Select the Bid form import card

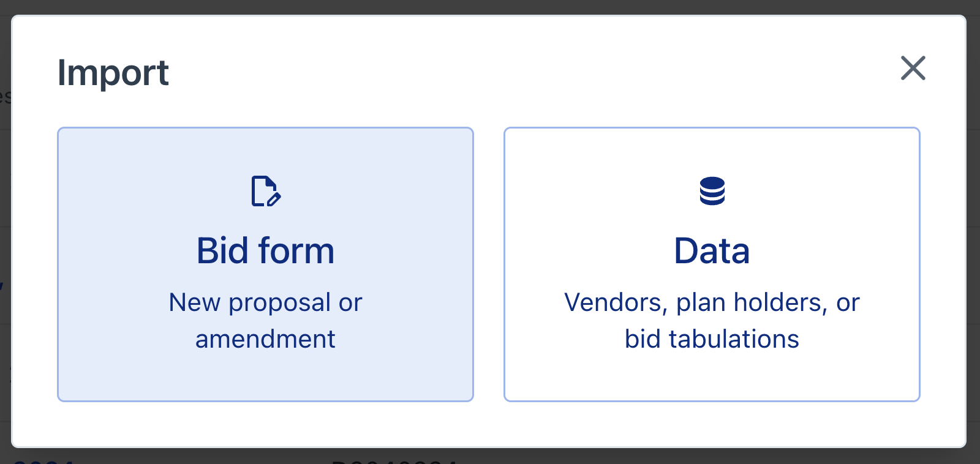[x=265, y=264]
